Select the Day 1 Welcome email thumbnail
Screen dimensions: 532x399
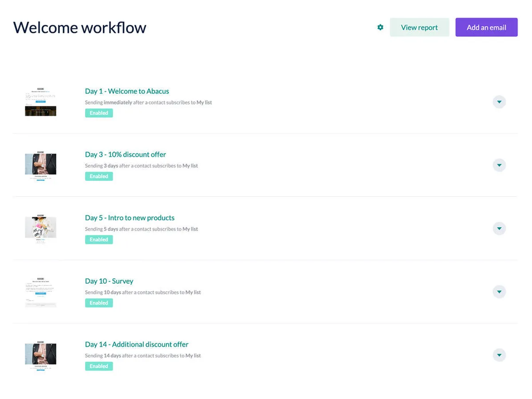(40, 102)
